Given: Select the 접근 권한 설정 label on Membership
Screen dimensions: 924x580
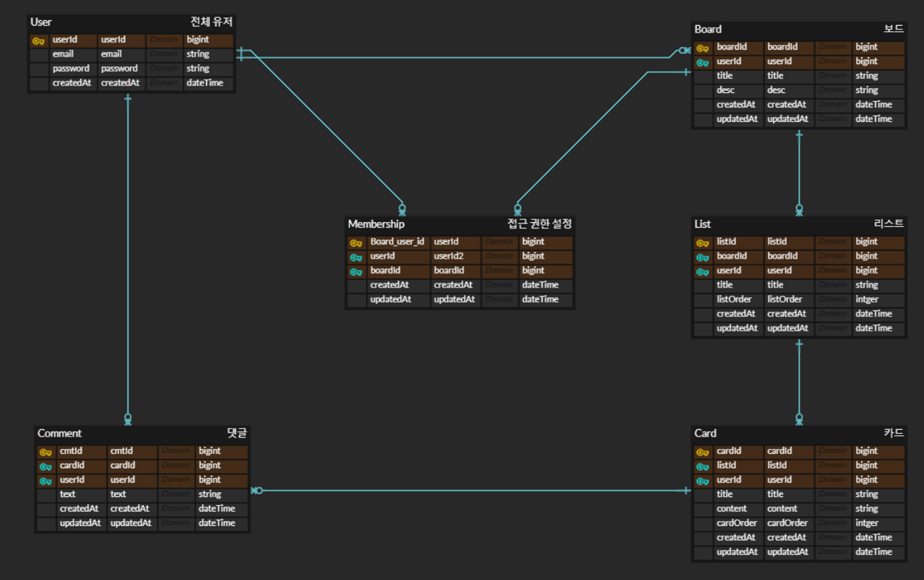Looking at the screenshot, I should point(540,224).
